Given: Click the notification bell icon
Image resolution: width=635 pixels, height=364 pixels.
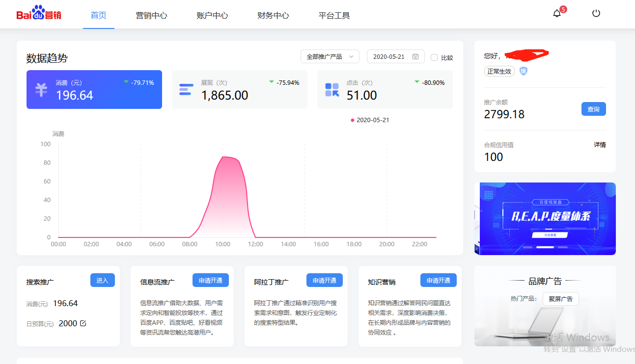Looking at the screenshot, I should (x=556, y=14).
